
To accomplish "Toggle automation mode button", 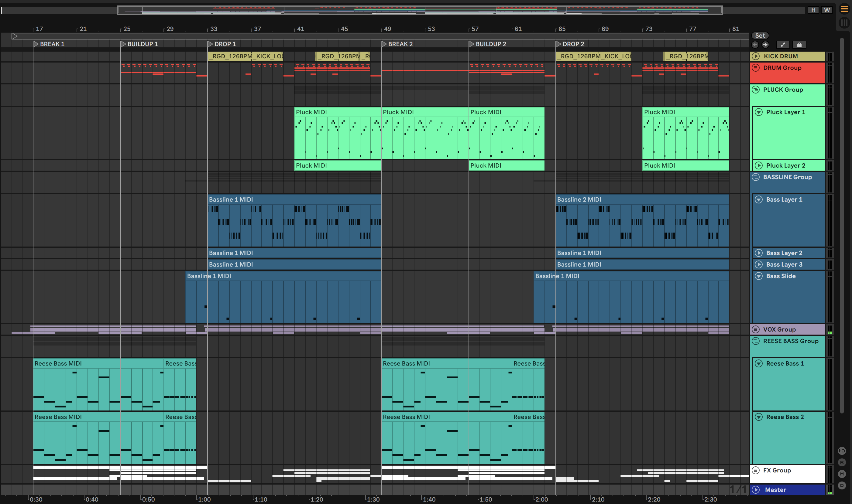I will [783, 45].
